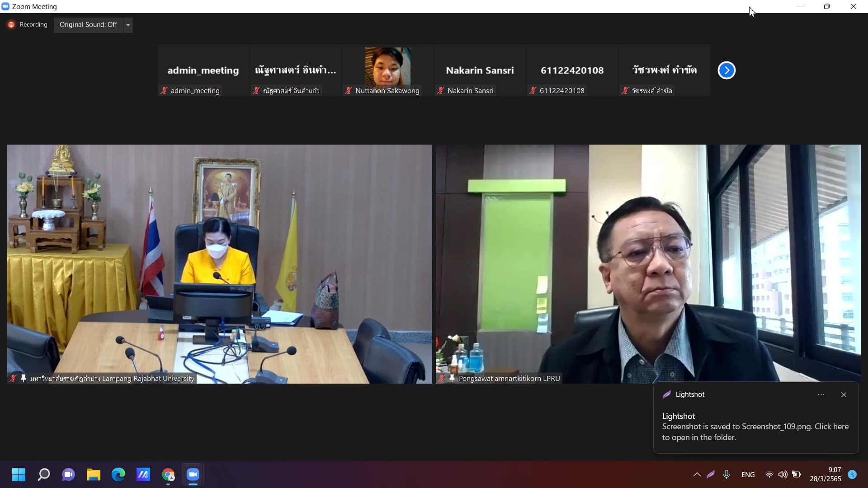Image resolution: width=868 pixels, height=488 pixels.
Task: Open the Windows Start menu
Action: (x=19, y=474)
